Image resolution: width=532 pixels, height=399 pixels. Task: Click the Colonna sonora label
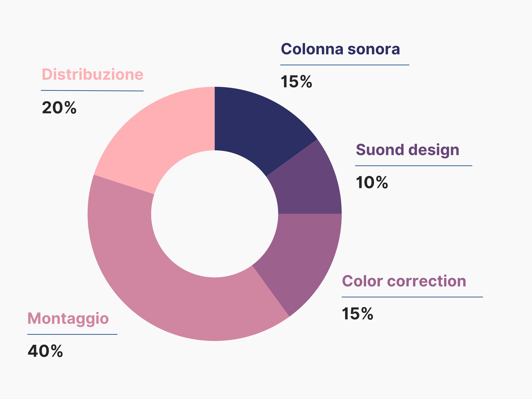(340, 49)
